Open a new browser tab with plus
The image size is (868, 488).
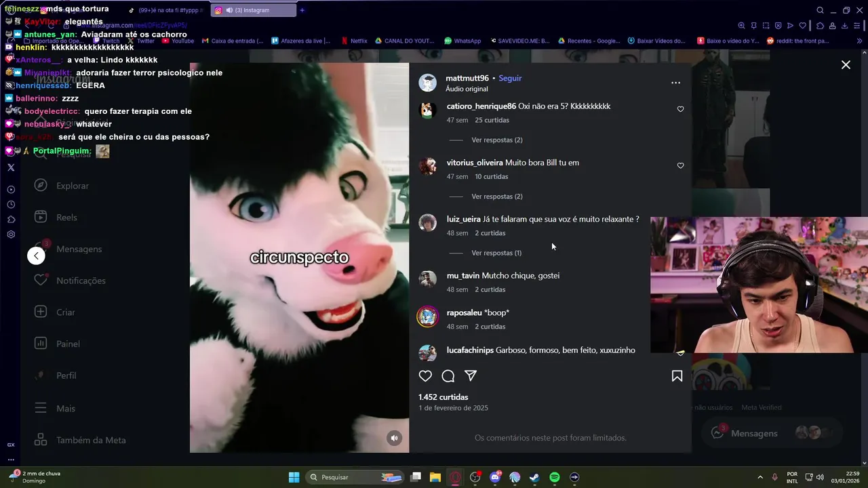coord(302,10)
